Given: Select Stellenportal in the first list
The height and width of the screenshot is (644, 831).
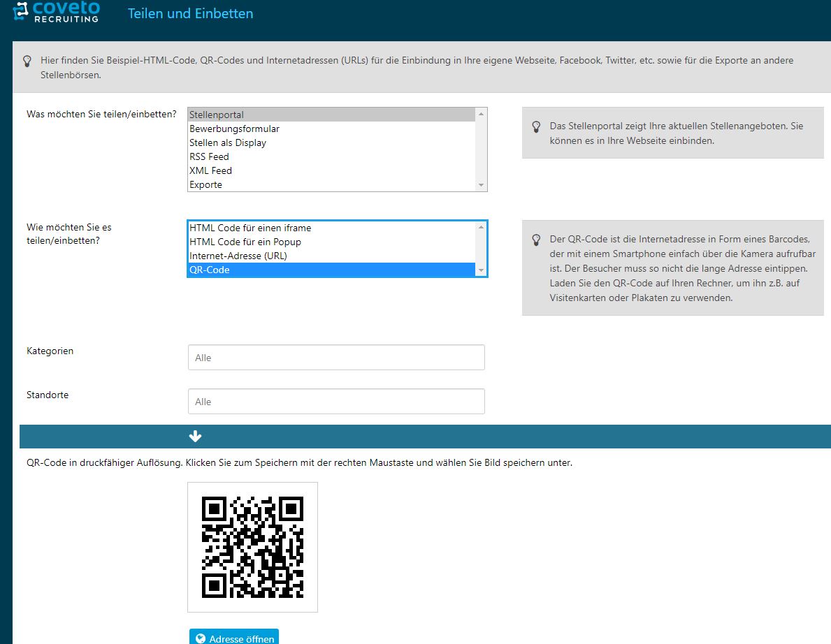Looking at the screenshot, I should point(332,115).
